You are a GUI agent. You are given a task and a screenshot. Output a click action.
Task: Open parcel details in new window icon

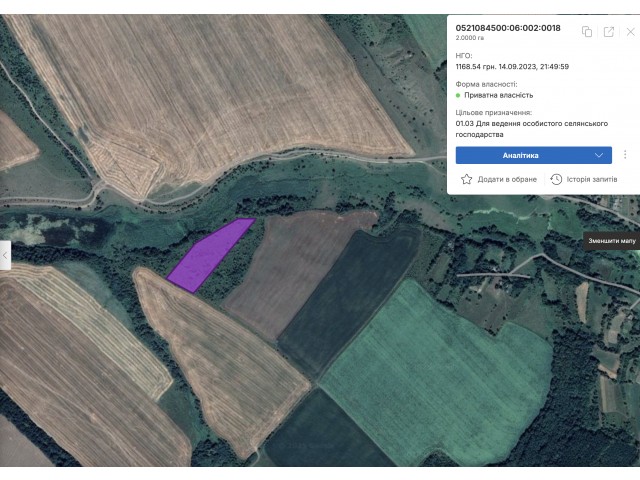tap(609, 31)
